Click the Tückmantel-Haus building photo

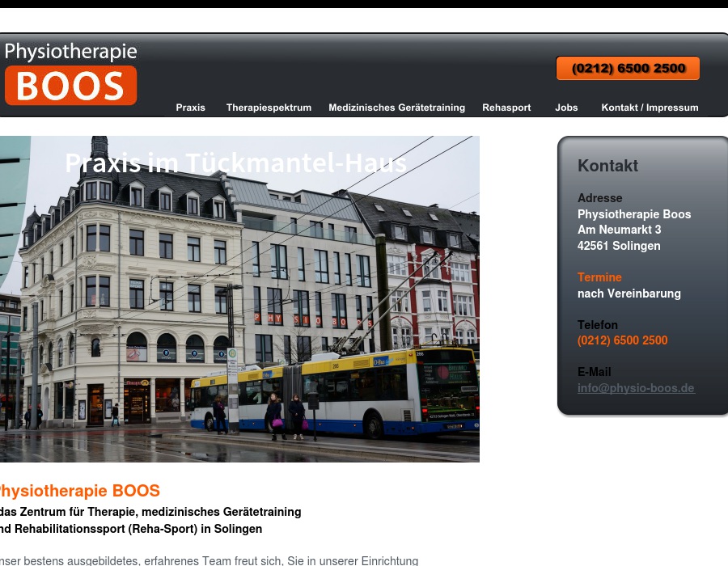[239, 299]
